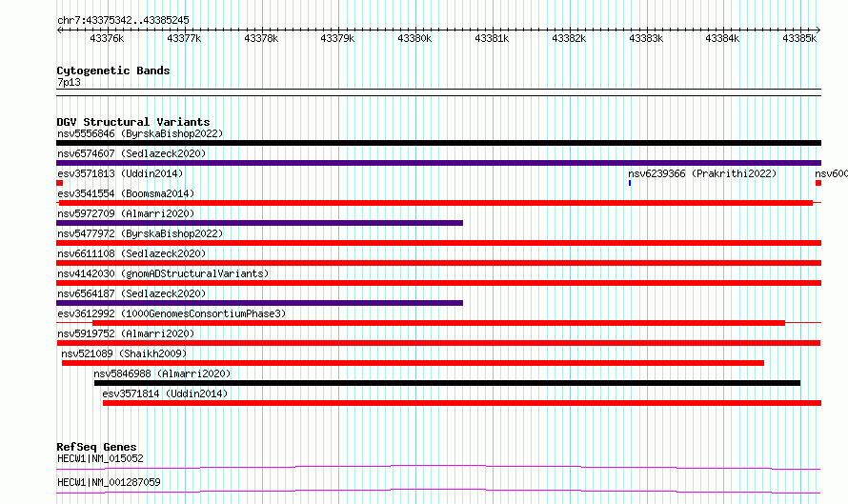Select the black nsv5556846 variant bar

(x=438, y=143)
